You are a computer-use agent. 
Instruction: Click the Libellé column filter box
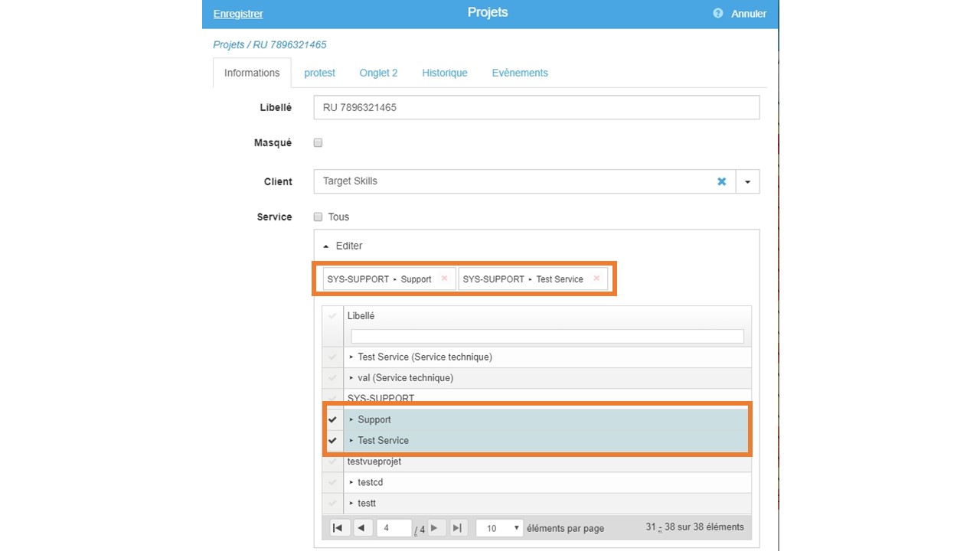[x=547, y=336]
